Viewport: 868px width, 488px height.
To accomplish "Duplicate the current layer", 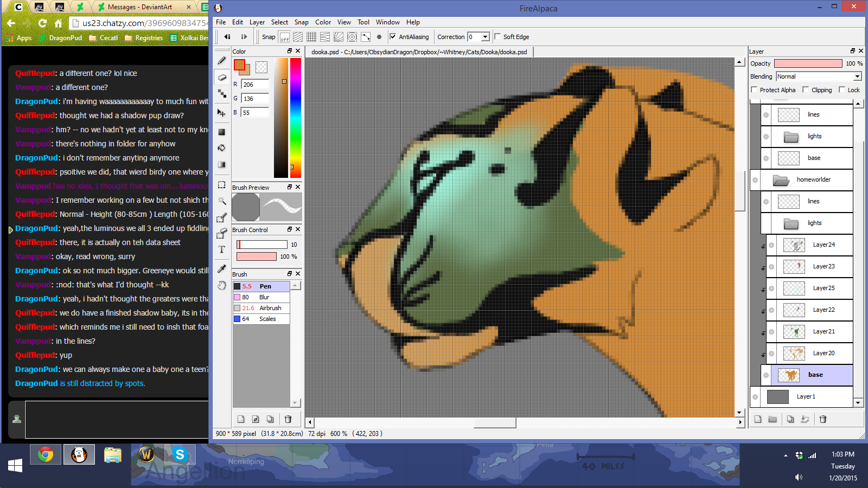I will coord(790,419).
